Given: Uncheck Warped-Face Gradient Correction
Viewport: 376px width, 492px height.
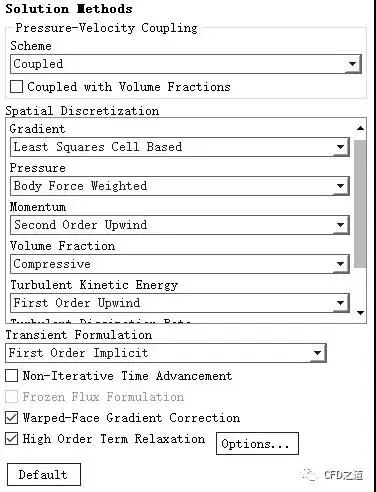Looking at the screenshot, I should (x=12, y=418).
